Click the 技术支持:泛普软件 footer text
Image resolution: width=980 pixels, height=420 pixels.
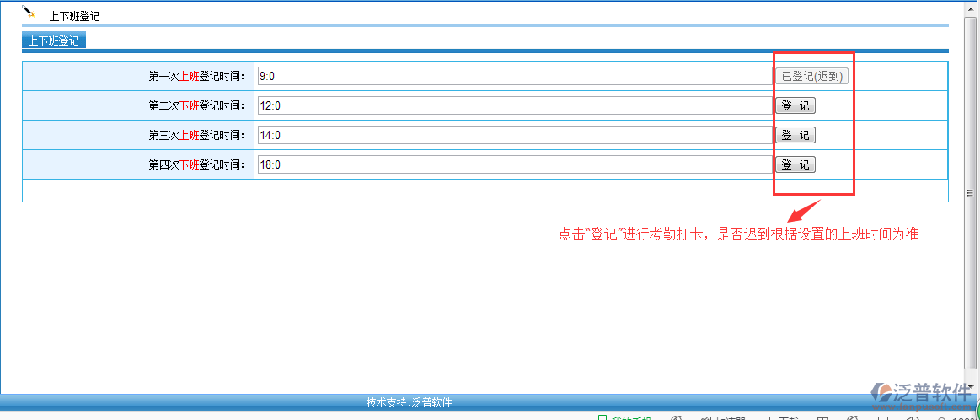(409, 402)
